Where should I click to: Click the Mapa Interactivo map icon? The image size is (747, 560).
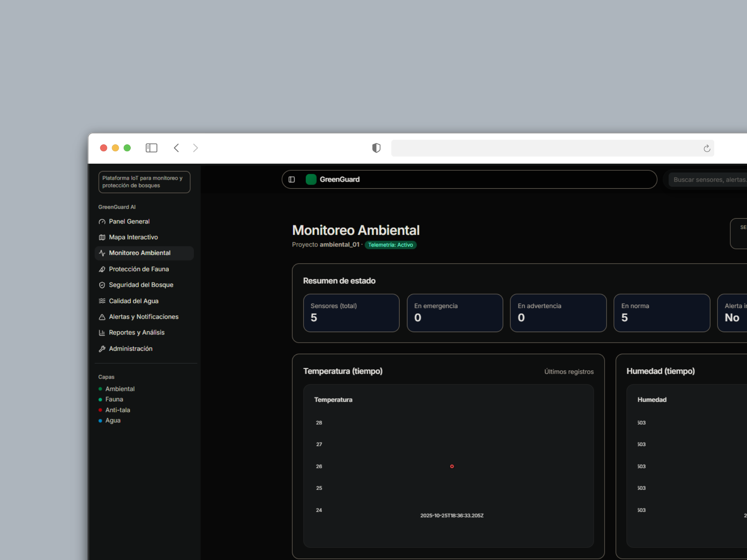pos(102,237)
